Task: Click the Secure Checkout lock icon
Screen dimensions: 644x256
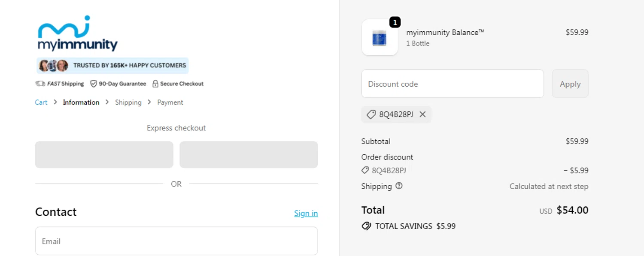Action: tap(155, 84)
